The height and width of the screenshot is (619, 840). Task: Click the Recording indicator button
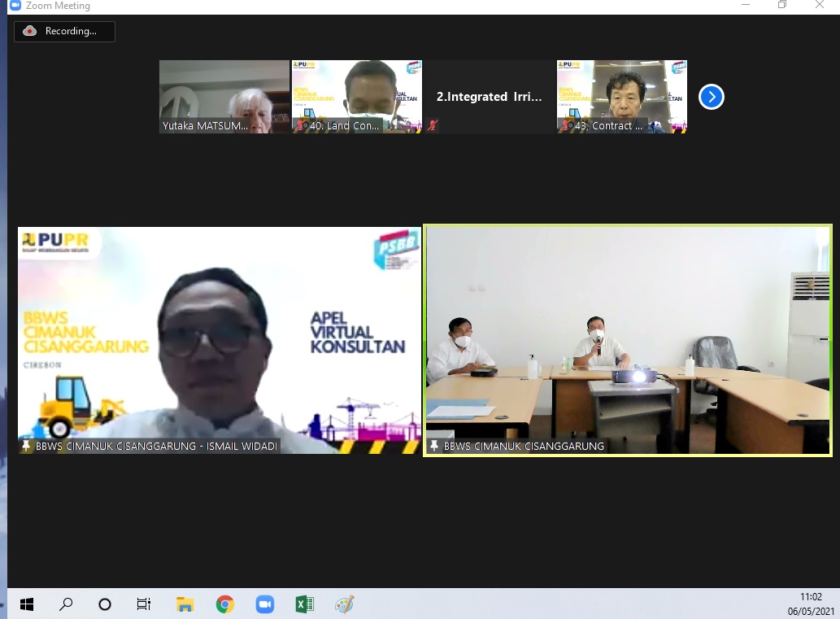[64, 31]
